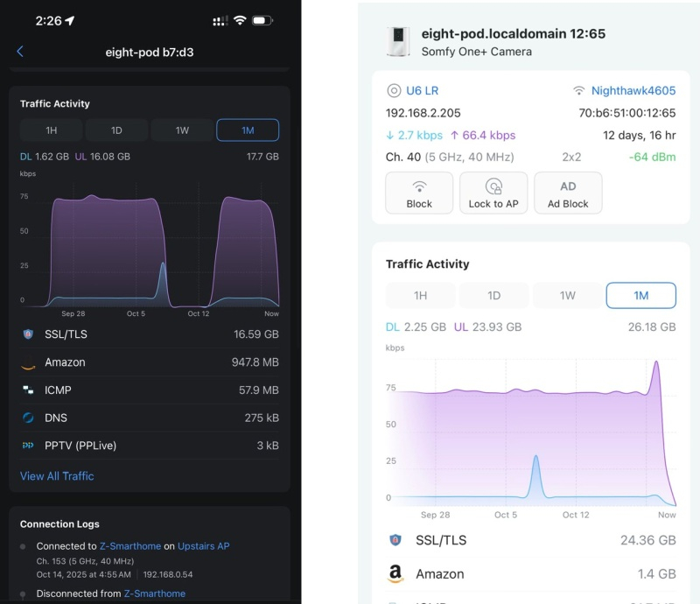Switch to 1W range in dark panel
Screen dimensions: 700x604
pyautogui.click(x=182, y=130)
